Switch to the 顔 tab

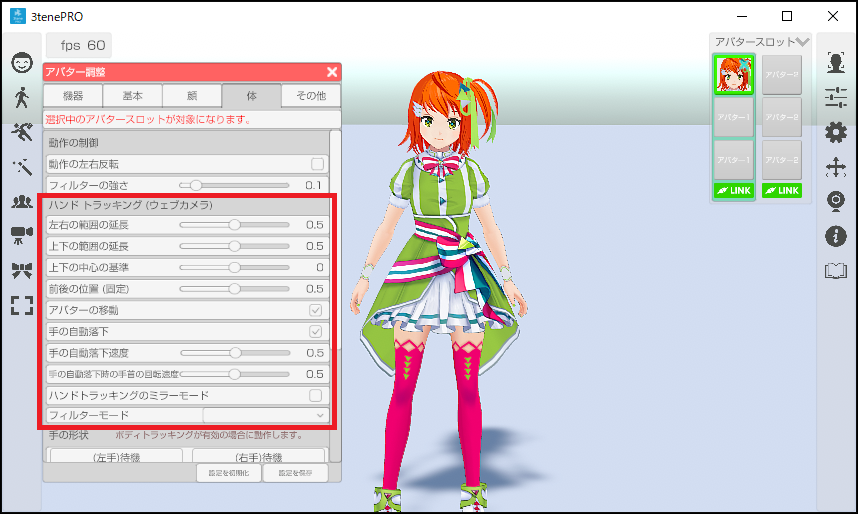coord(192,96)
